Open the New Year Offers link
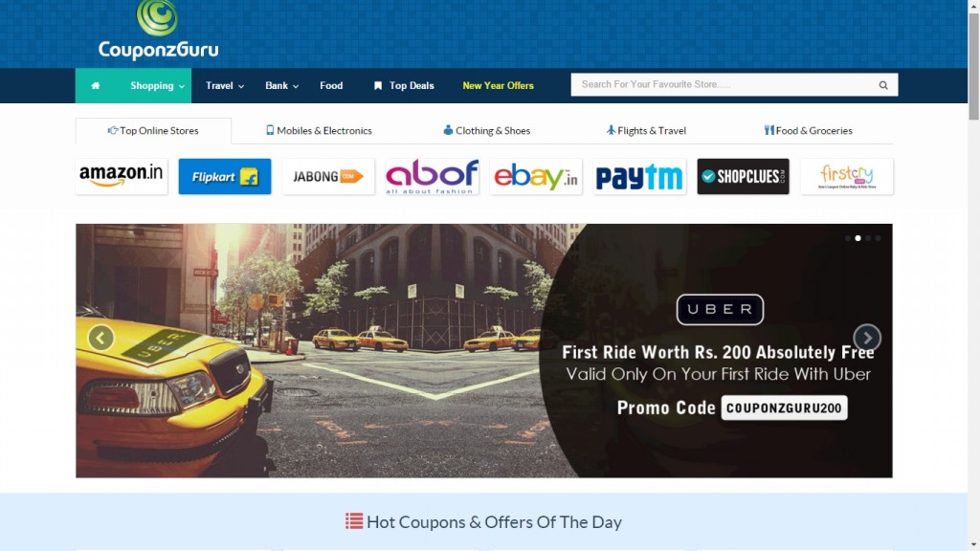The height and width of the screenshot is (551, 980). pyautogui.click(x=498, y=85)
